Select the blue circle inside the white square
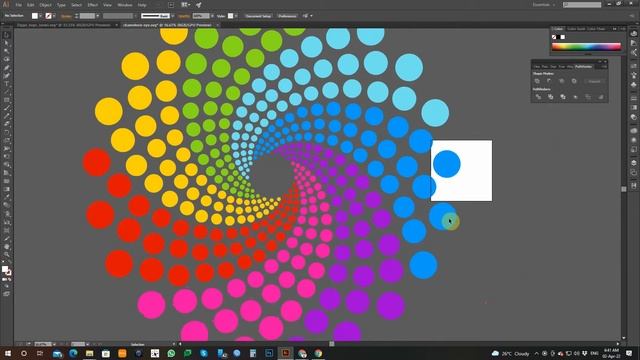The image size is (640, 360). (447, 164)
